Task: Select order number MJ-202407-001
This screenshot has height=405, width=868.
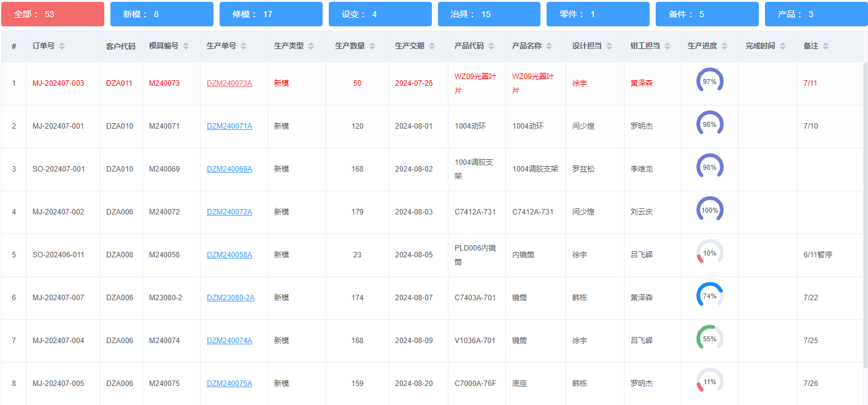Action: pyautogui.click(x=58, y=126)
